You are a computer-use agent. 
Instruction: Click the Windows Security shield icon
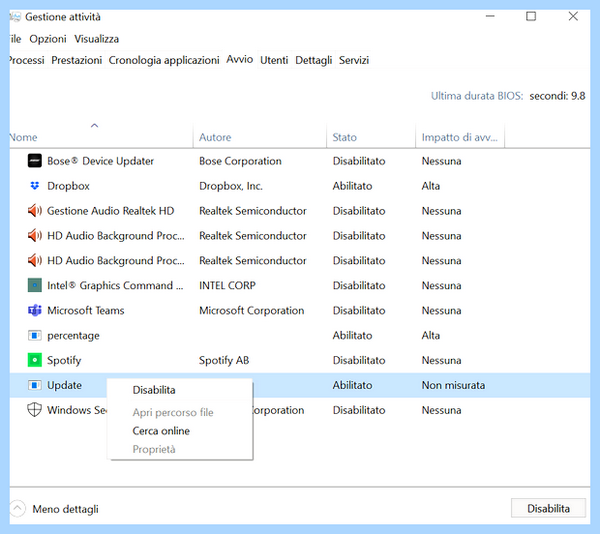tap(34, 410)
